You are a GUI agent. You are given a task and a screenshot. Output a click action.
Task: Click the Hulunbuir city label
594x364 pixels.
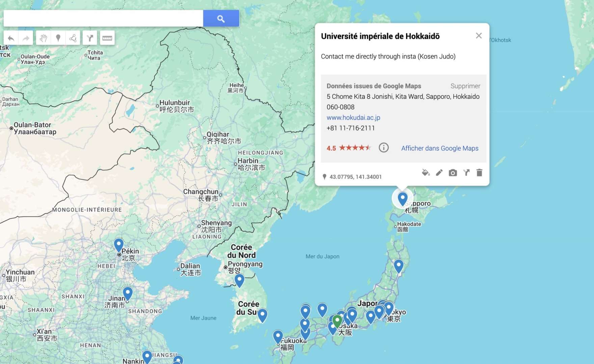tap(177, 106)
